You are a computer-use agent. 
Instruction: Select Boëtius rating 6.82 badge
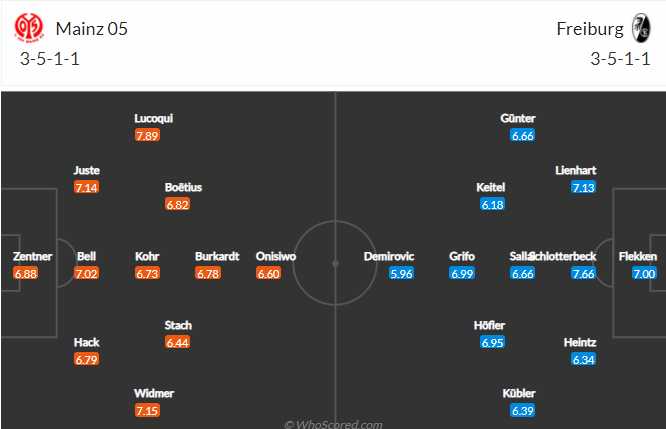(178, 204)
